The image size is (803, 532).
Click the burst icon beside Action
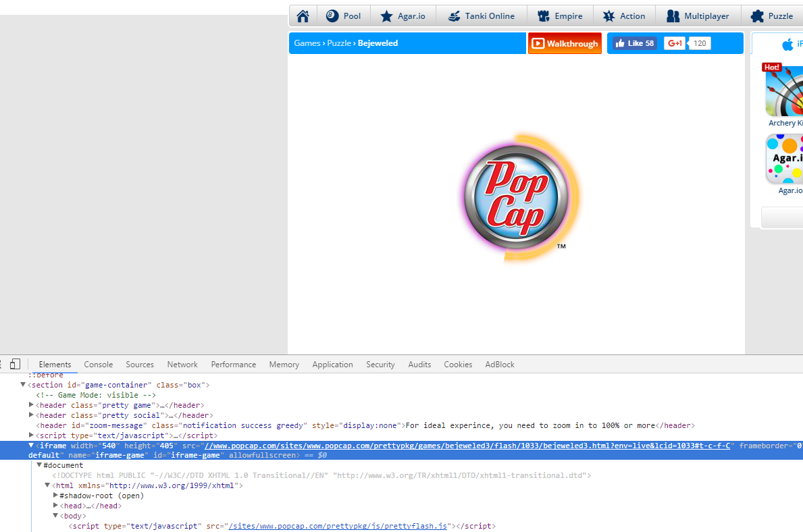[609, 16]
